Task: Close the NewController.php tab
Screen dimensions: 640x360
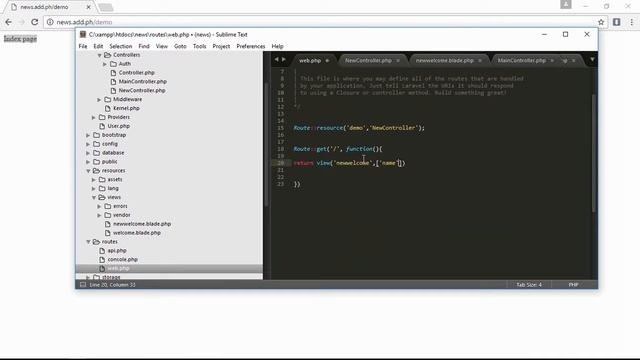Action: tap(398, 60)
